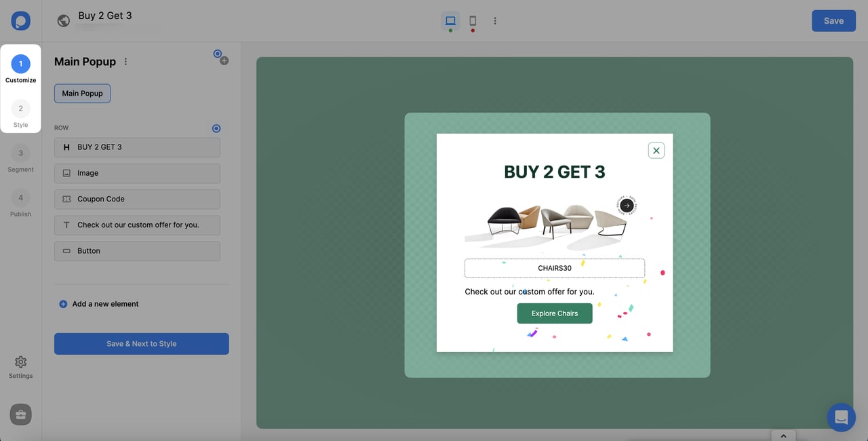Open Main Popup three-dot menu
Screen dimensions: 868x441
(125, 62)
